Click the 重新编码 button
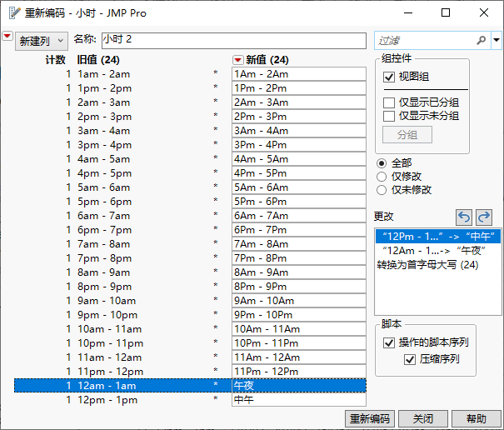The height and width of the screenshot is (430, 504). pyautogui.click(x=370, y=418)
